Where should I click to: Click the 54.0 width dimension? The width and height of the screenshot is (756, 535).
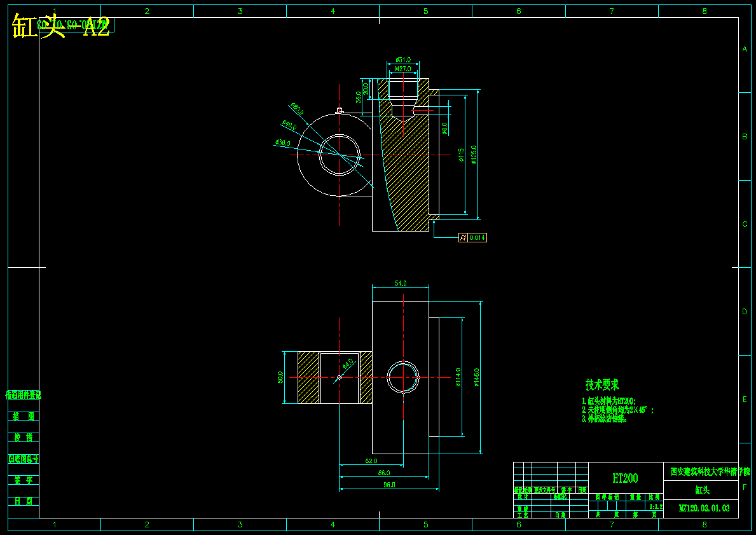point(401,283)
